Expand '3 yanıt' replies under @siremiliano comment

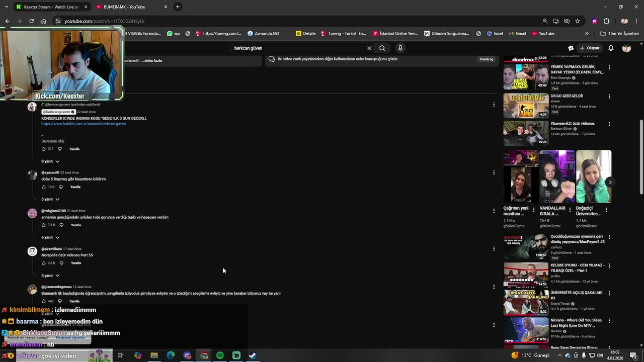[x=50, y=276]
